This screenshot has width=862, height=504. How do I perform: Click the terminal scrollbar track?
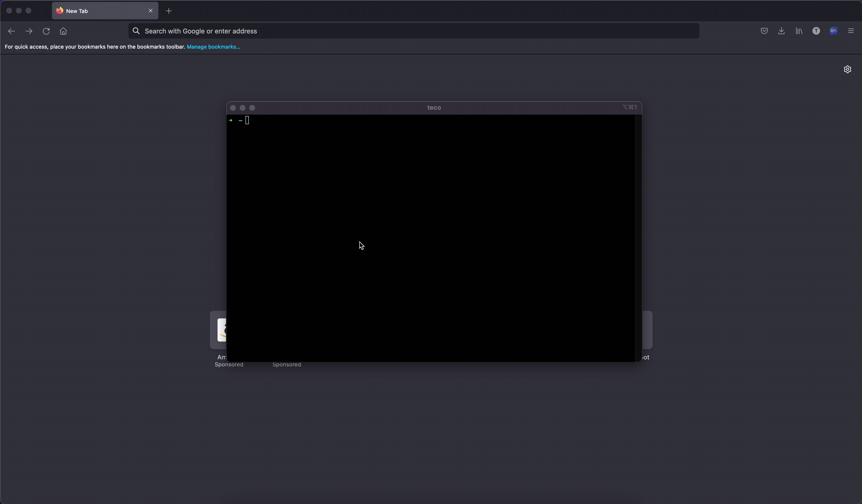point(638,238)
